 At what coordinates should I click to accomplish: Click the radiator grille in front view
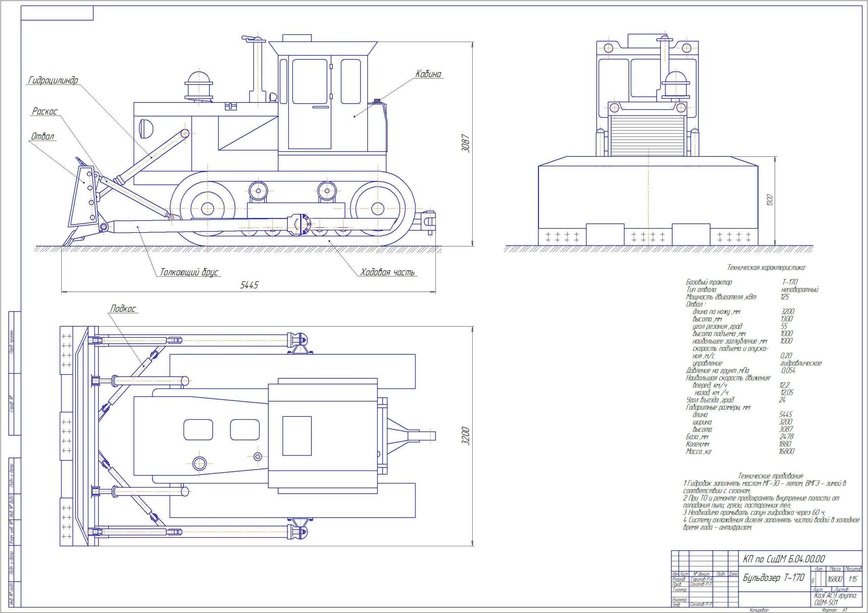click(x=648, y=136)
